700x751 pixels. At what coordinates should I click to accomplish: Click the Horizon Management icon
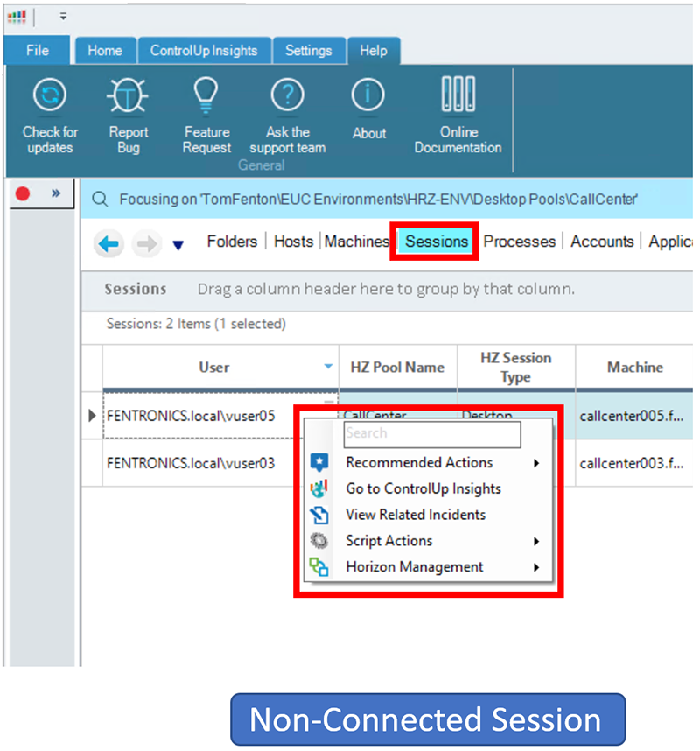pyautogui.click(x=318, y=567)
